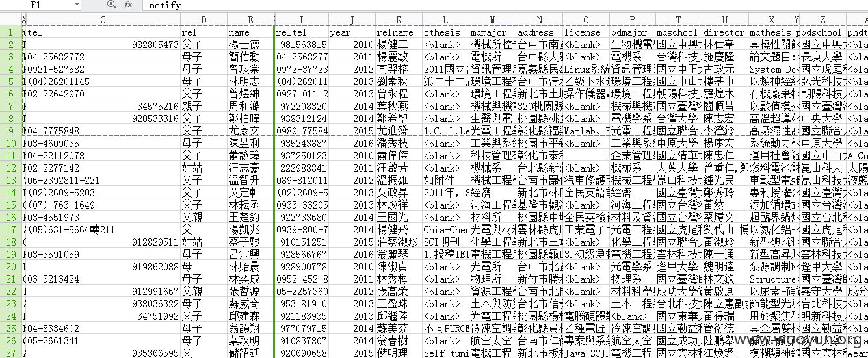
Task: Click cell containing 982805473
Action: [x=103, y=44]
